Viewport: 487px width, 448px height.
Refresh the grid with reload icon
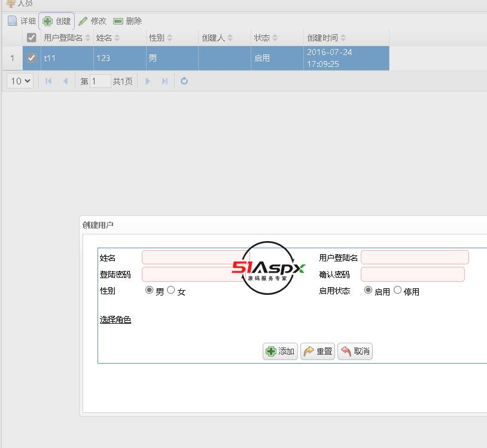[x=184, y=81]
